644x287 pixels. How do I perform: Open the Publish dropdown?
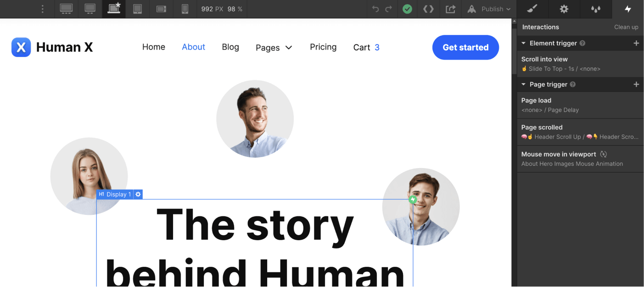[x=488, y=9]
